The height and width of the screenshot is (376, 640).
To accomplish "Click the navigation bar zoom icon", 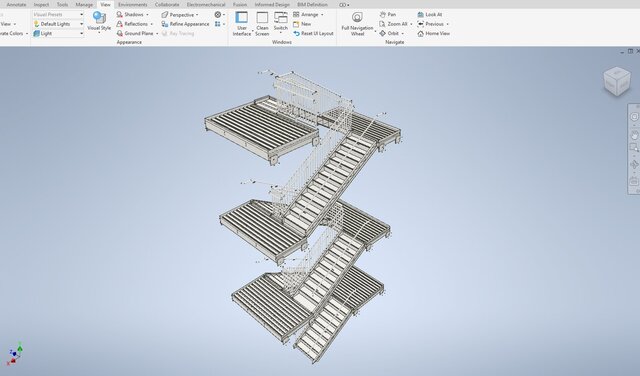I will point(634,148).
